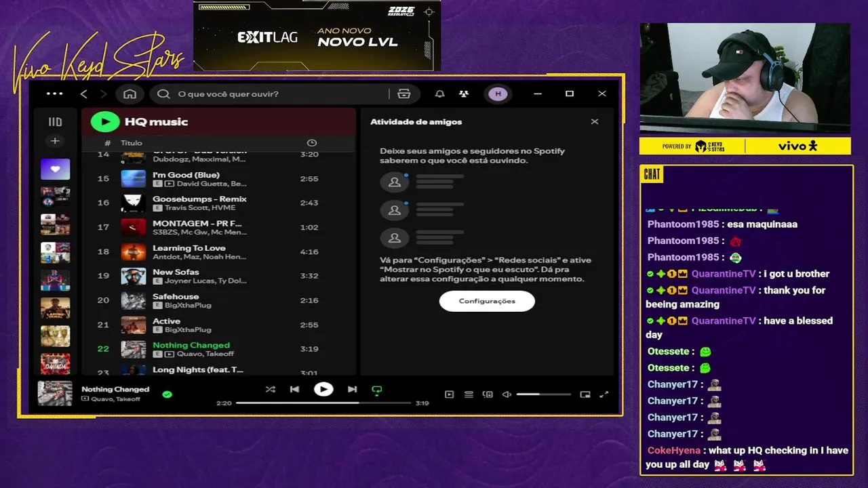The width and height of the screenshot is (868, 488).
Task: Select track New Sofas
Action: point(219,276)
